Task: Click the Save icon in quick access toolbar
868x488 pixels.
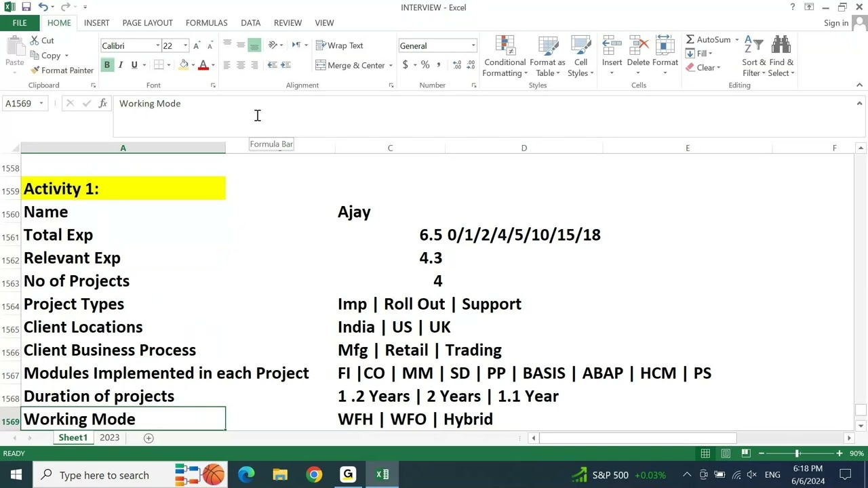Action: [26, 7]
